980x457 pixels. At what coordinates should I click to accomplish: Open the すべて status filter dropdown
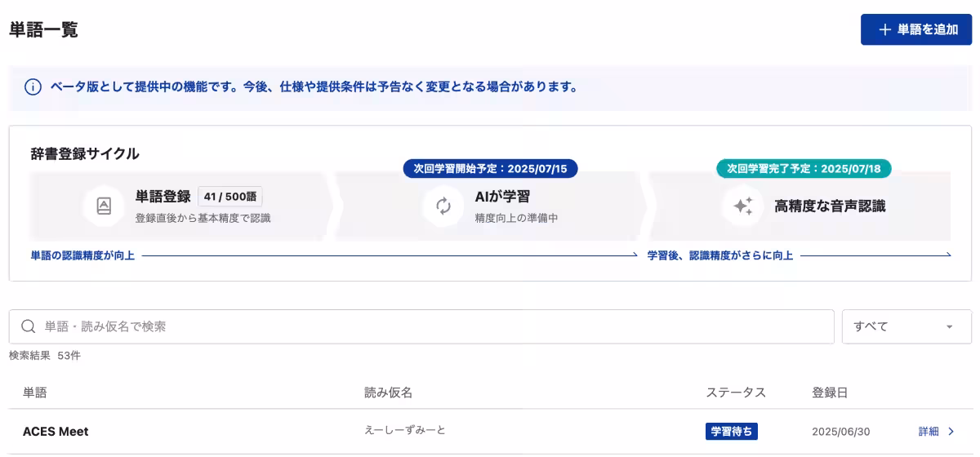(906, 326)
